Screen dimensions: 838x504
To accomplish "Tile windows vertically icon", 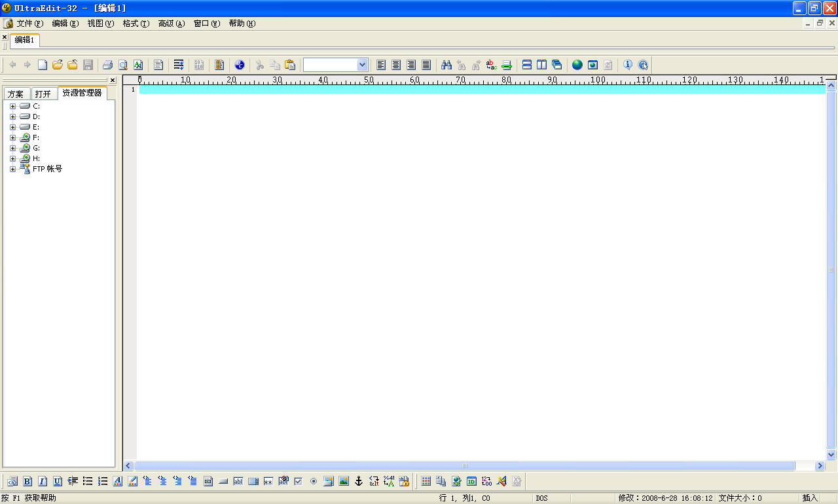I will [542, 65].
